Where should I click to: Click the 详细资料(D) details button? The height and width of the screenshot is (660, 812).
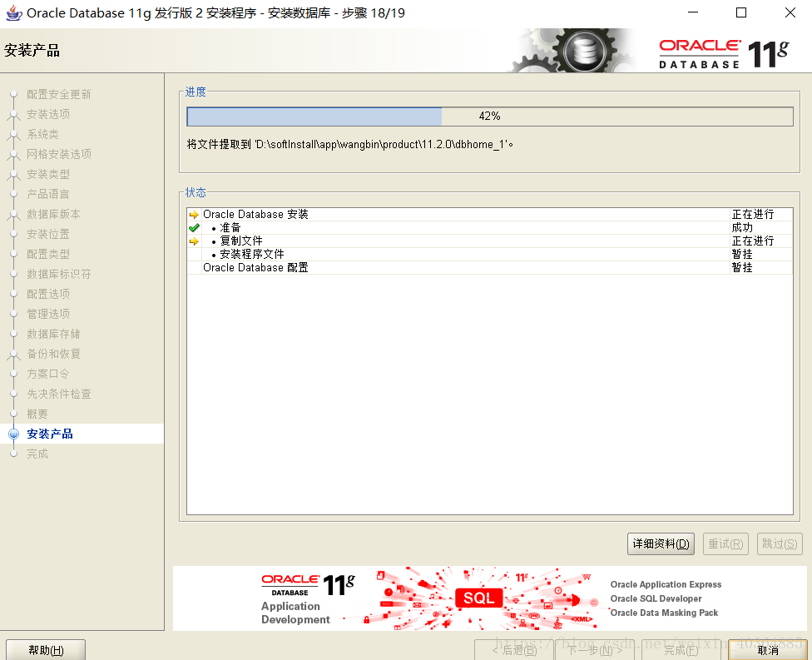(661, 544)
